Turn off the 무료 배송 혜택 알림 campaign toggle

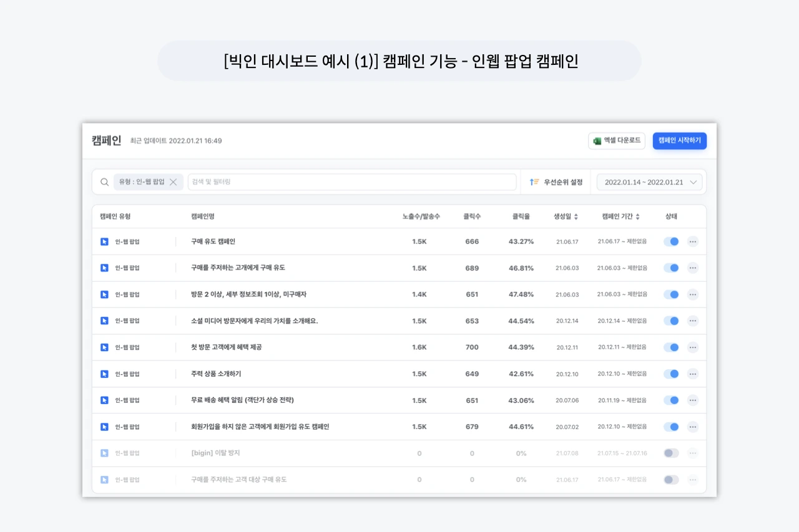tap(671, 400)
